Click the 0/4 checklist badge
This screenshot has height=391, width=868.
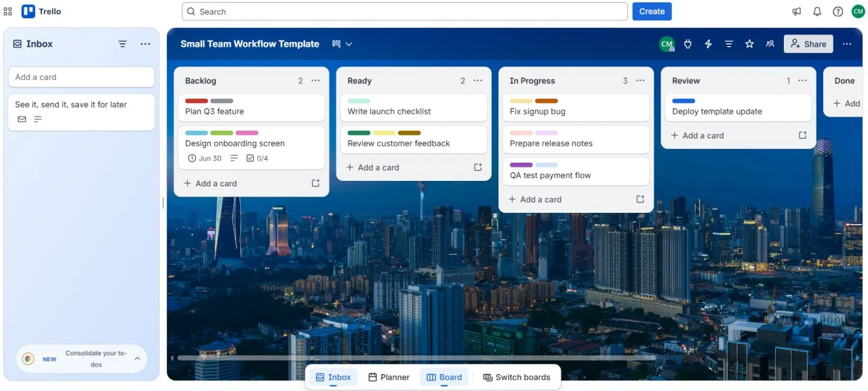tap(257, 158)
